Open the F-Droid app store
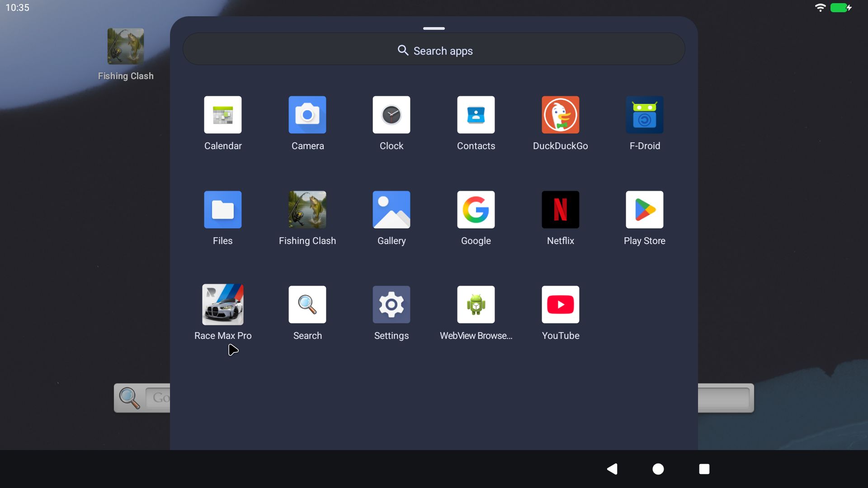The width and height of the screenshot is (868, 488). (x=645, y=115)
